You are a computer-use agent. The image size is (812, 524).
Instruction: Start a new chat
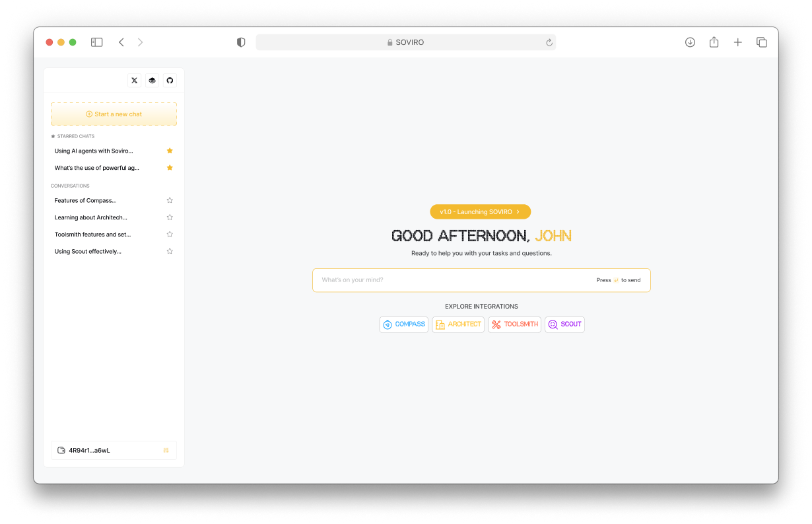tap(114, 114)
